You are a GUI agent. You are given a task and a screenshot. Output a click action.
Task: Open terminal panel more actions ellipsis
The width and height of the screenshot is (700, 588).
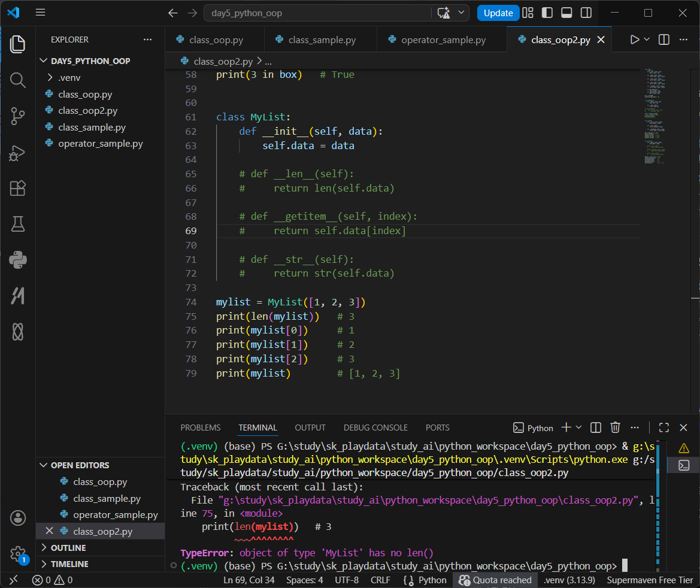[x=635, y=428]
